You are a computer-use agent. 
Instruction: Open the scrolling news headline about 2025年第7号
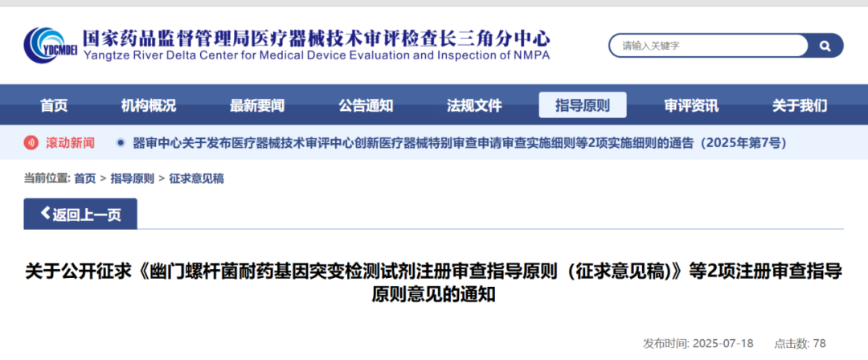(x=460, y=143)
